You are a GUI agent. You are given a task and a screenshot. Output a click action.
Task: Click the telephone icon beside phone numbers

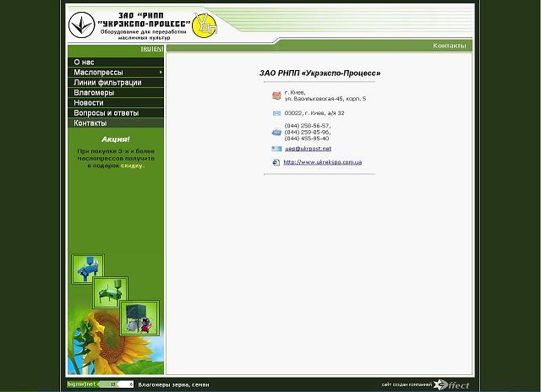click(x=276, y=132)
